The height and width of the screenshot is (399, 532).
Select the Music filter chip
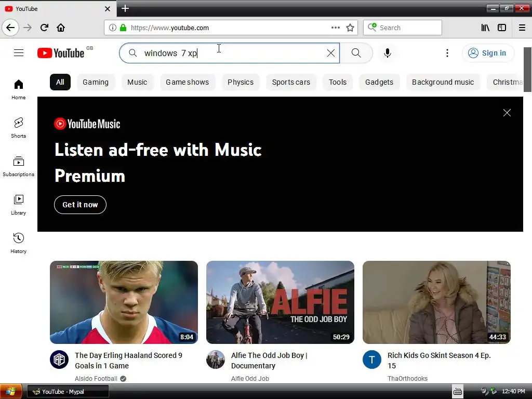[137, 82]
